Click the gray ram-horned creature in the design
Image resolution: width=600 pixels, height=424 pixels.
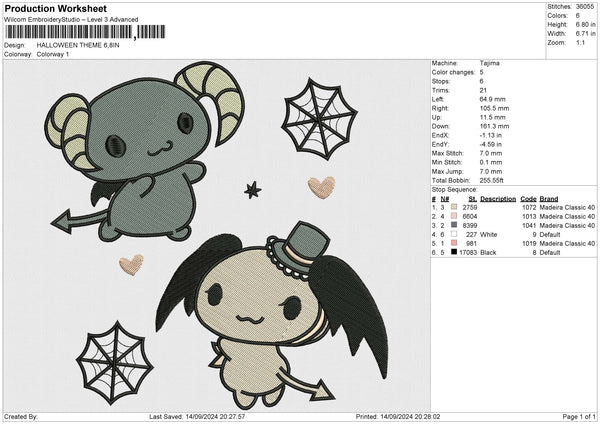pyautogui.click(x=143, y=153)
